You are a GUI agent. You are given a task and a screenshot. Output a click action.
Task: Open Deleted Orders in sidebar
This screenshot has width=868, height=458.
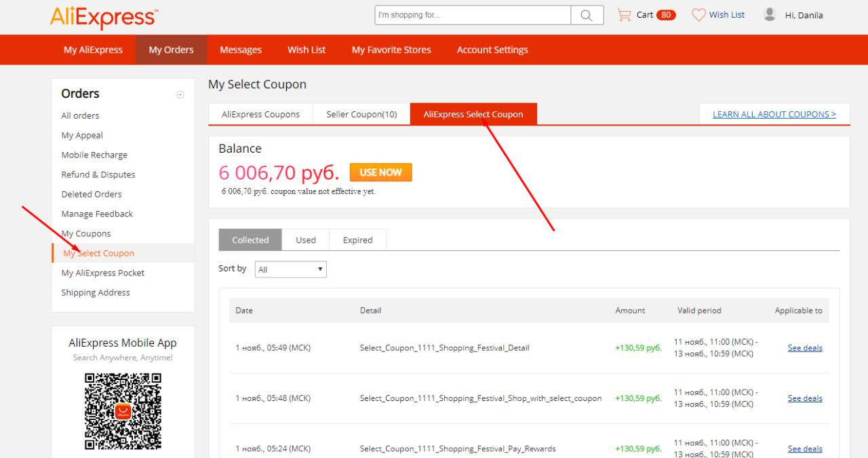tap(92, 194)
